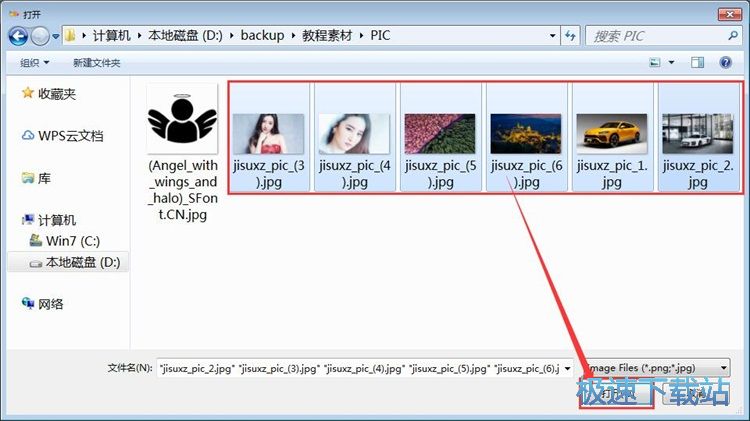The width and height of the screenshot is (750, 421).
Task: Select 本地磁盘 (D:) in navigation pane
Action: coord(82,262)
